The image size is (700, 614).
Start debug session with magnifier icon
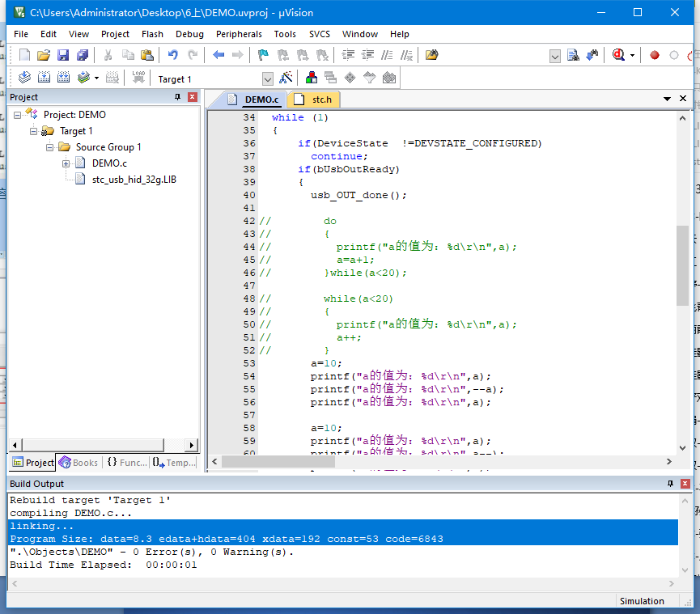pyautogui.click(x=619, y=55)
